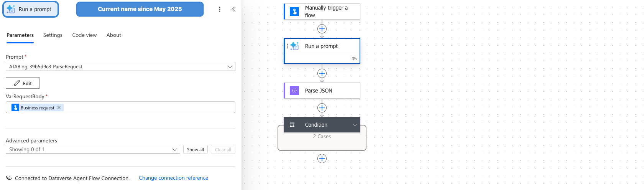
Task: Click the Edit prompt button
Action: pos(23,83)
